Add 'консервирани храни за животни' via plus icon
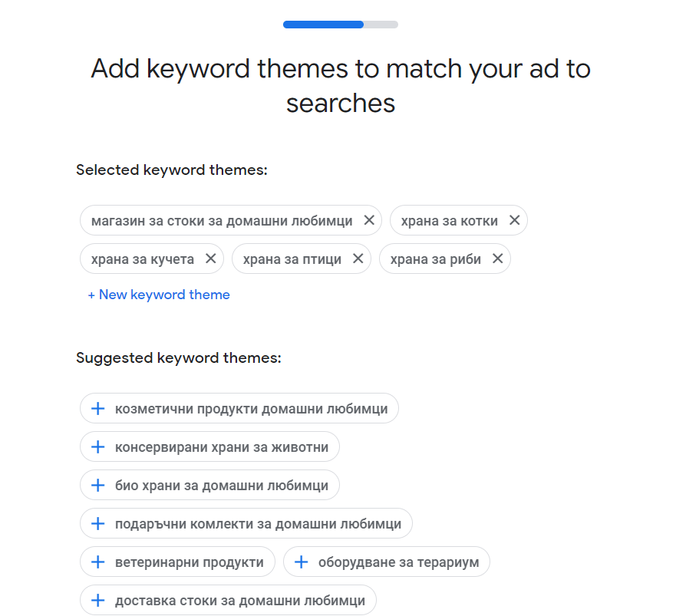This screenshot has height=616, width=676. 98,446
